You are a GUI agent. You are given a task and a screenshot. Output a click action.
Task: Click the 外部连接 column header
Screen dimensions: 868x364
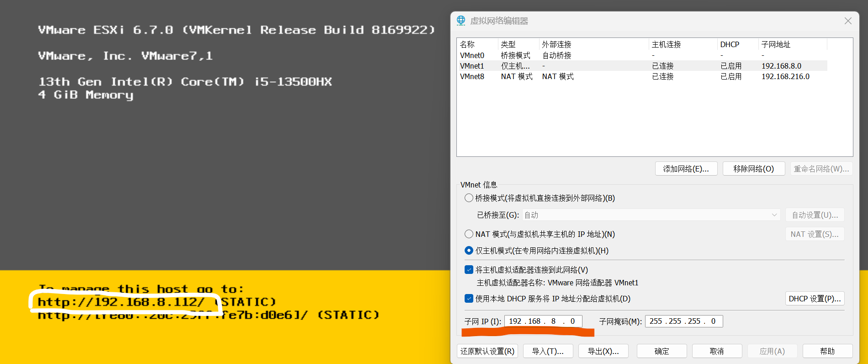[594, 44]
